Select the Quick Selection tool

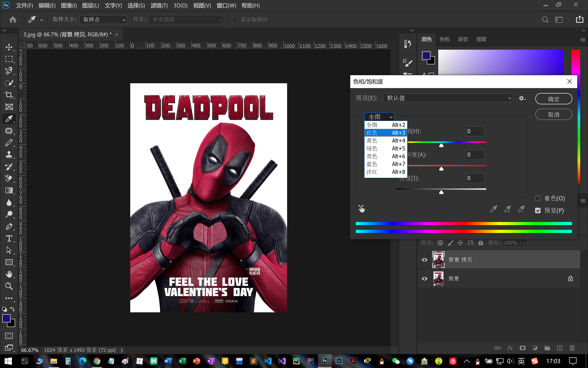tap(9, 83)
